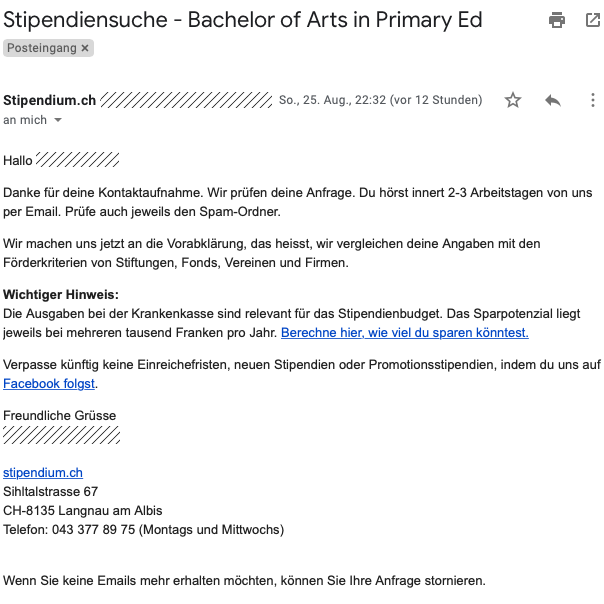The image size is (604, 604).
Task: Click the email subject title
Action: (243, 20)
